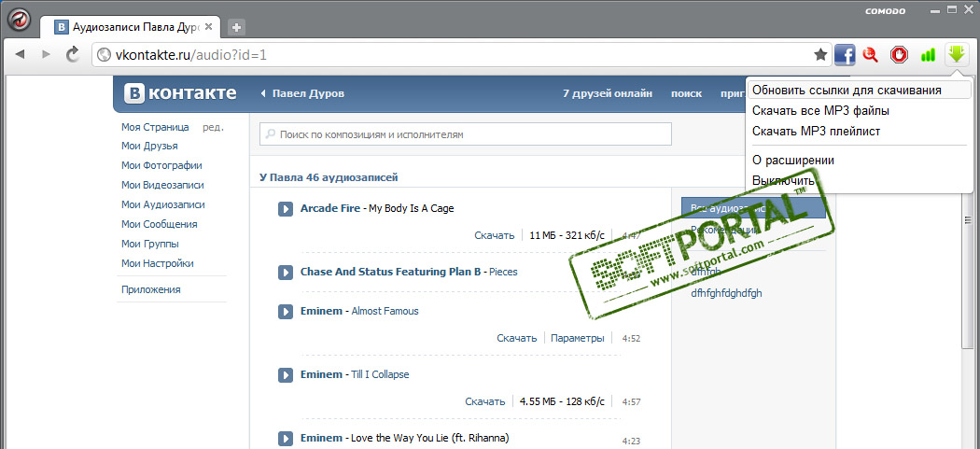The height and width of the screenshot is (449, 980).
Task: Open the Facebook extension icon
Action: [x=845, y=55]
